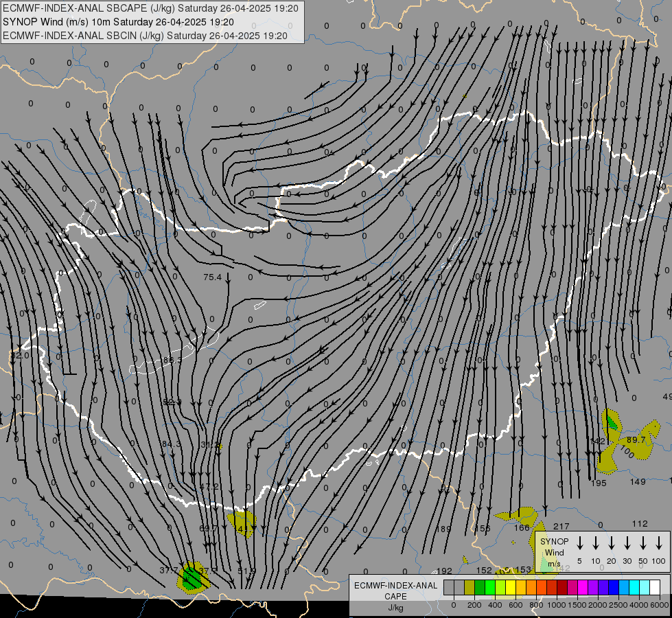Click the 100 m/s wind arrow in legend
Viewport: 672px width, 618px height.
(659, 543)
